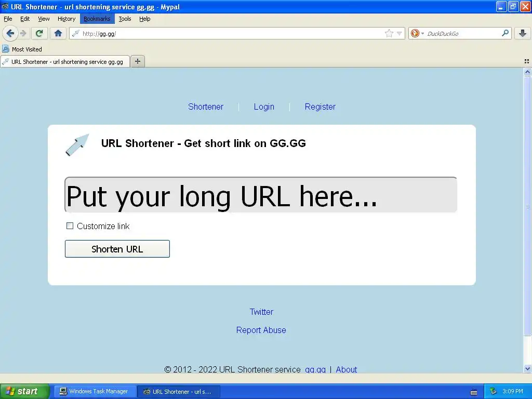
Task: Open the Windows start menu
Action: pos(24,391)
